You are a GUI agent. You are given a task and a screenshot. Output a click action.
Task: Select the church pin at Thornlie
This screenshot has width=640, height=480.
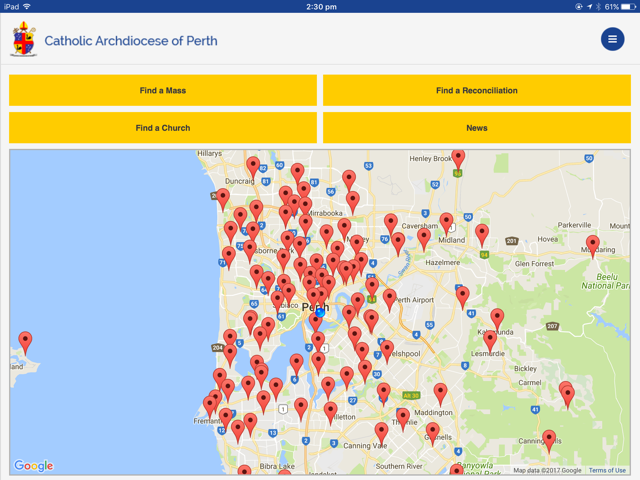click(403, 418)
